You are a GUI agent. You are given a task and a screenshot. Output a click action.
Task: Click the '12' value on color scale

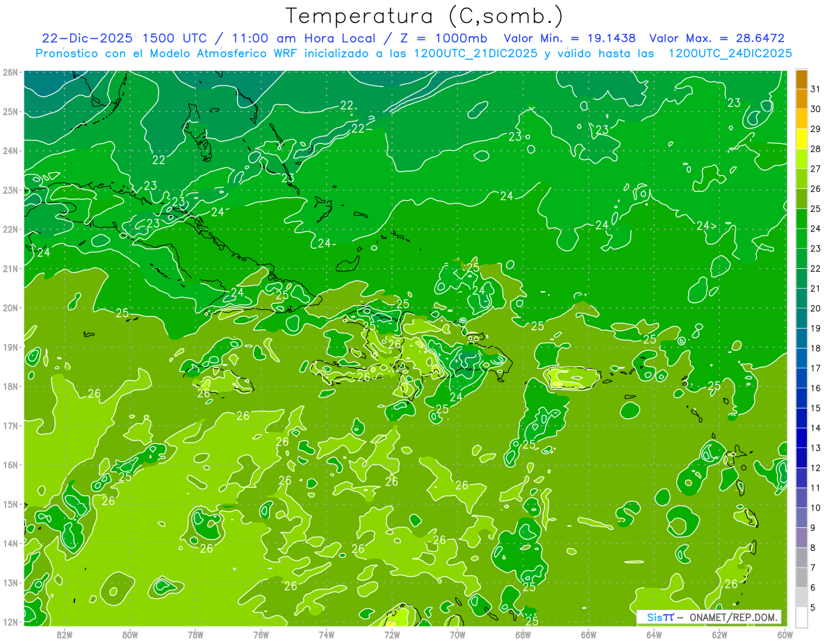[815, 468]
